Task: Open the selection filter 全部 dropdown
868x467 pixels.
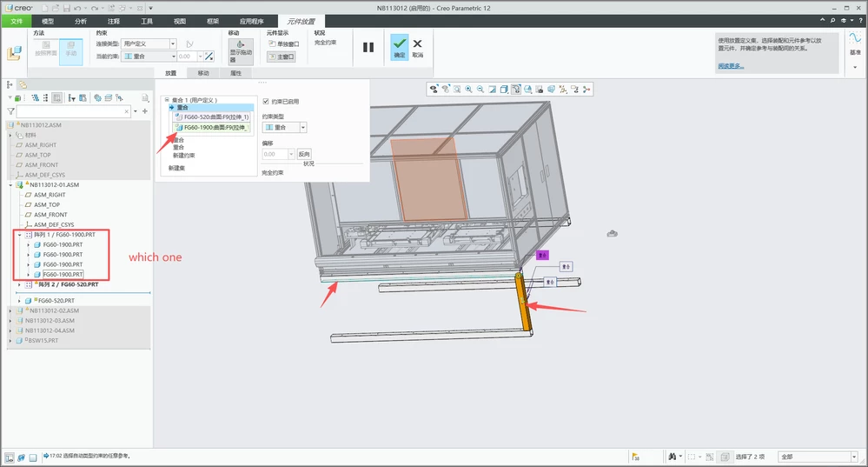Action: [818, 457]
